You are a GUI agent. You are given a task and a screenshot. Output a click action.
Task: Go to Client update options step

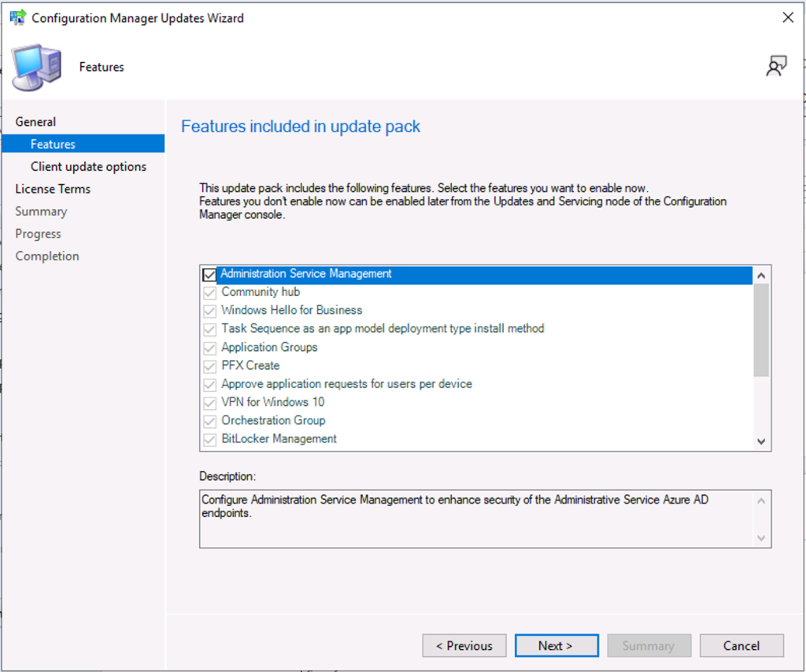pyautogui.click(x=88, y=167)
